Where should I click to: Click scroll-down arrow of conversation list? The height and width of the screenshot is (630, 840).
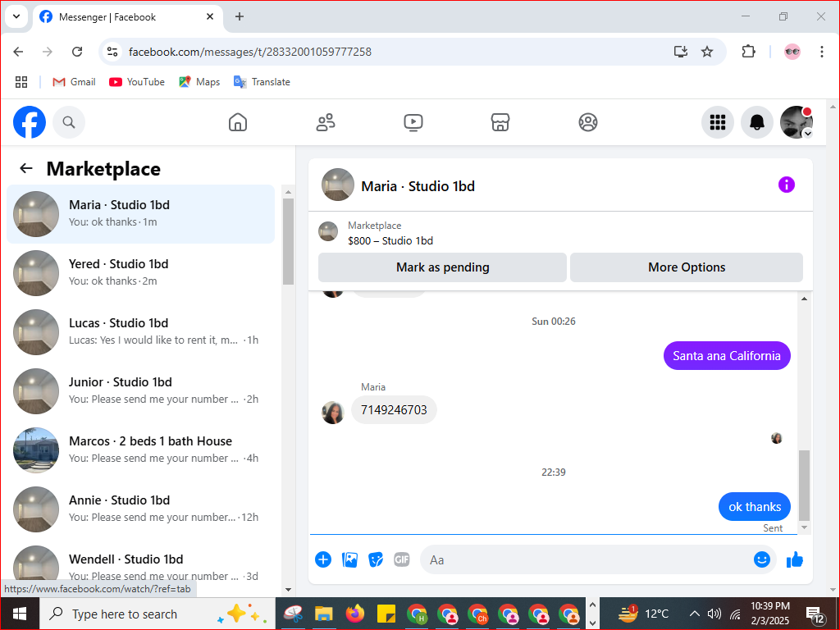(x=288, y=589)
